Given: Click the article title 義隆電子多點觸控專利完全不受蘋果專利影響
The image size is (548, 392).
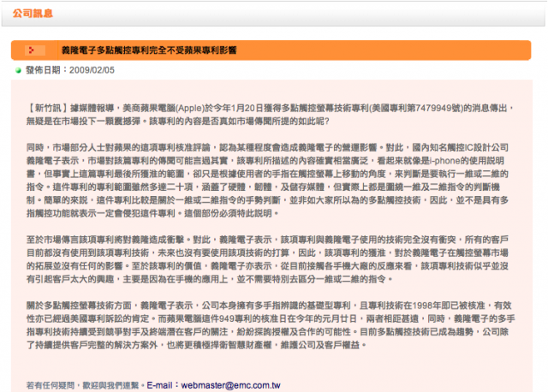Looking at the screenshot, I should tap(149, 50).
